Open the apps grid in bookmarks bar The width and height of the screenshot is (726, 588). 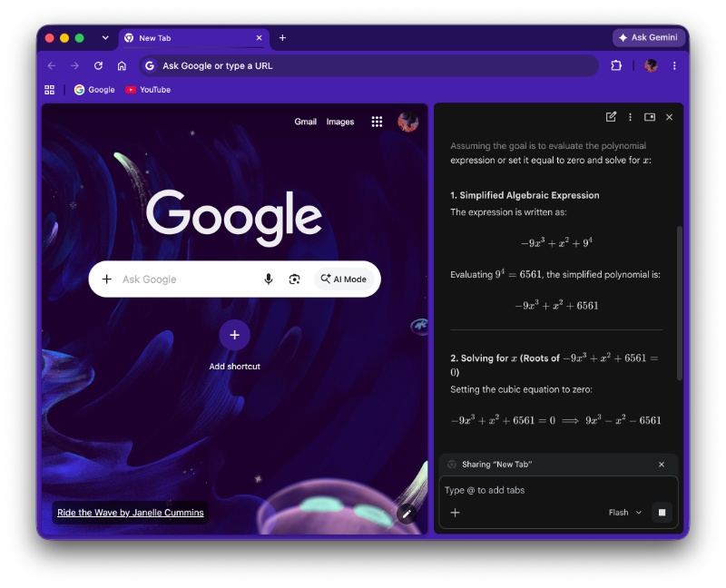50,90
